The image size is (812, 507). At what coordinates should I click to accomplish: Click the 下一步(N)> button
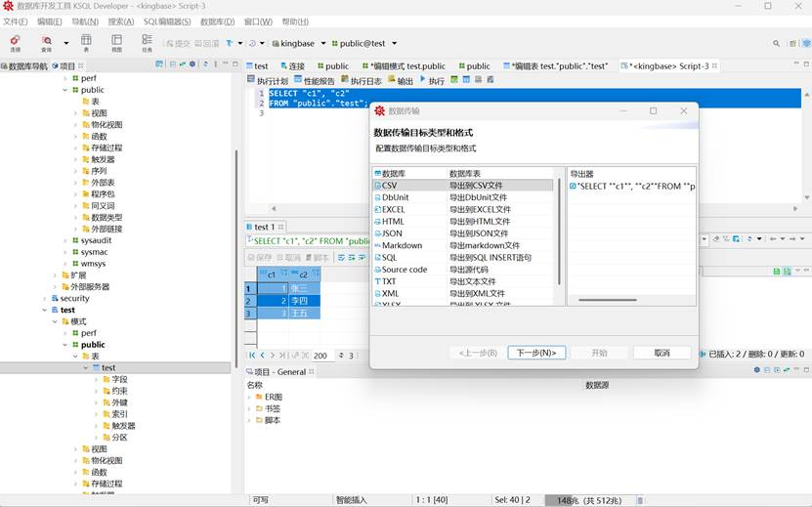point(536,353)
